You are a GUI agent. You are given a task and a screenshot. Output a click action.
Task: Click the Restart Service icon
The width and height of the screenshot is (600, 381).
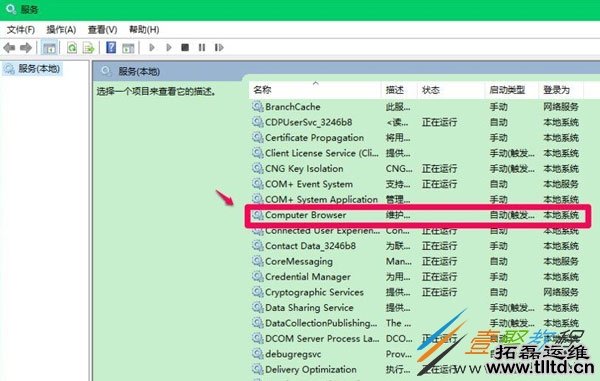tap(219, 47)
